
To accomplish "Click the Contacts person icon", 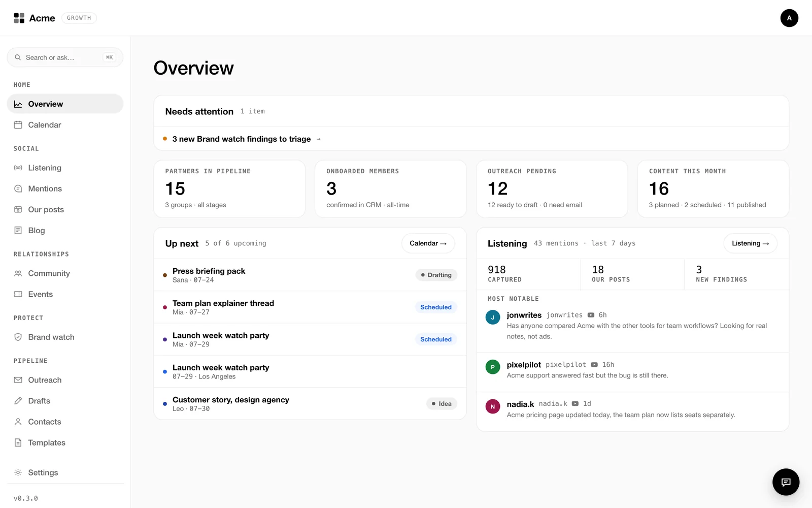I will click(18, 422).
